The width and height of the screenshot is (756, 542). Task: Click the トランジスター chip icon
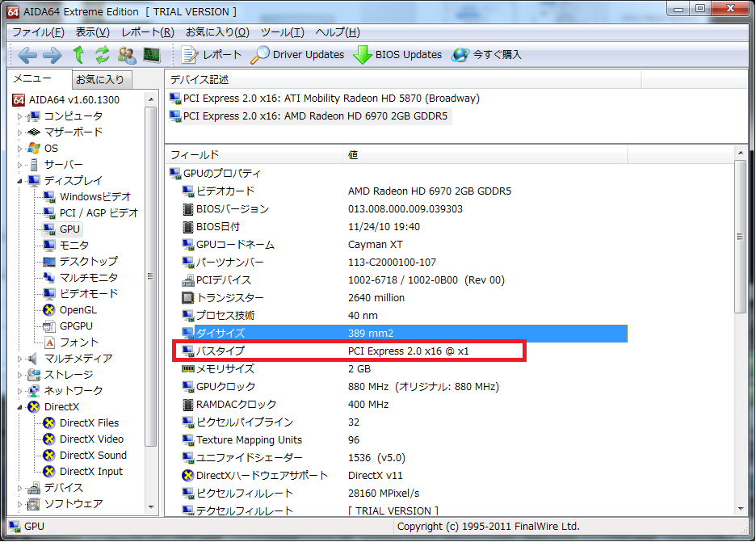point(188,298)
